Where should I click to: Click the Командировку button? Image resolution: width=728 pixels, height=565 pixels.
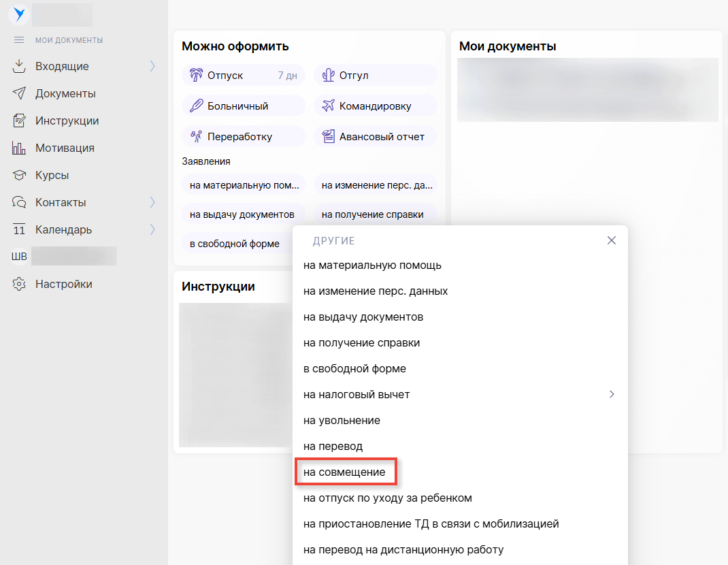pyautogui.click(x=375, y=106)
